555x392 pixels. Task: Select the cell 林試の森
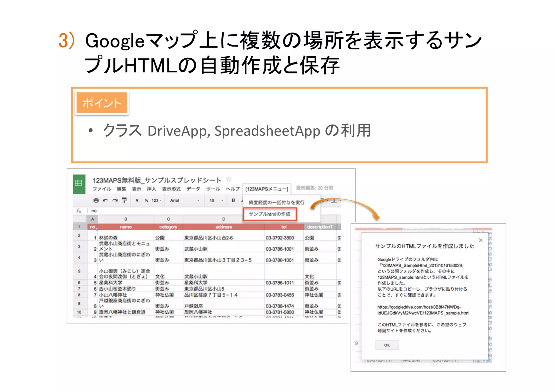click(x=126, y=235)
